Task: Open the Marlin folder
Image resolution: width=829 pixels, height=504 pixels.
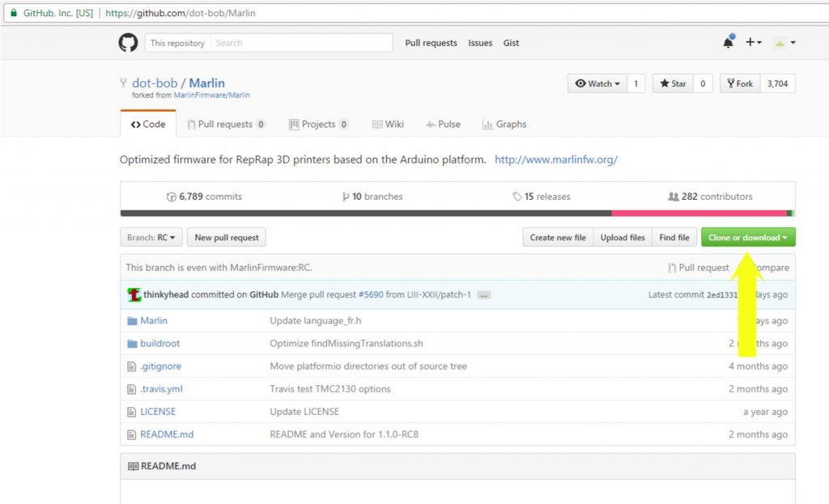Action: 153,320
